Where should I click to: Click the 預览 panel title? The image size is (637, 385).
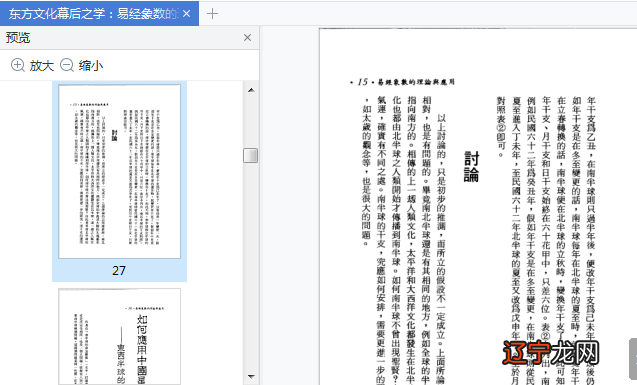click(x=18, y=38)
